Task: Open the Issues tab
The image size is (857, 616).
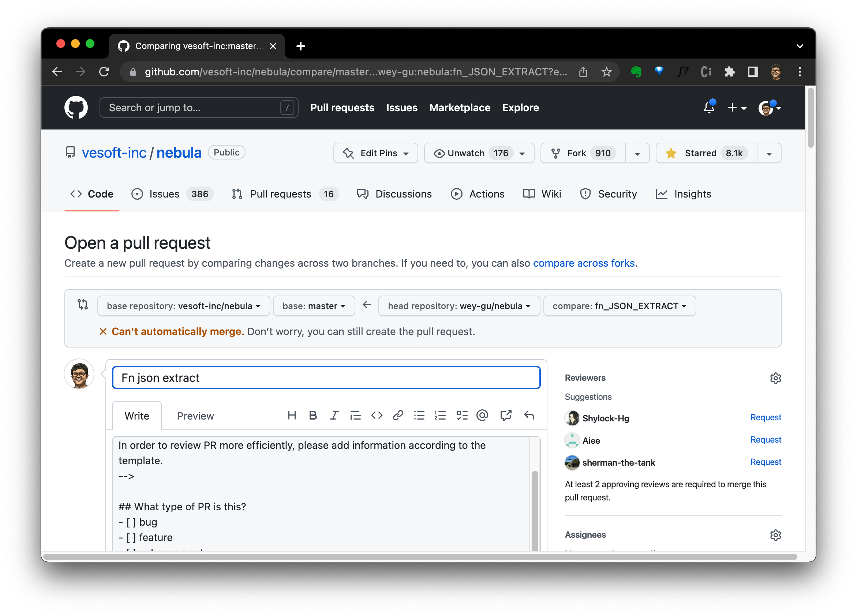Action: point(172,194)
